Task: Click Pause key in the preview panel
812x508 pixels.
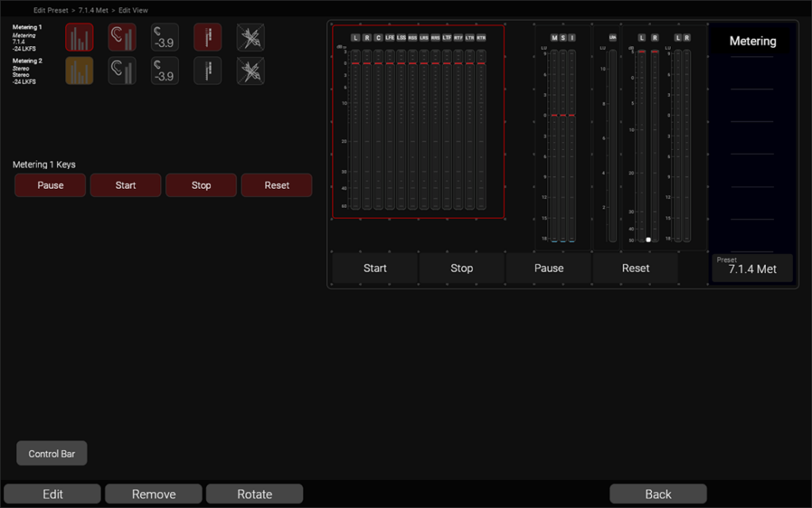Action: [549, 268]
